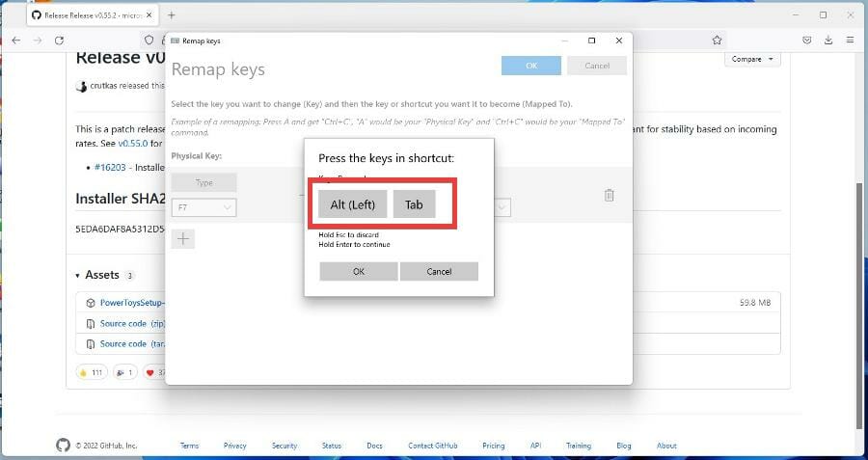Open a new browser tab
Viewport: 868px width, 460px height.
tap(172, 15)
